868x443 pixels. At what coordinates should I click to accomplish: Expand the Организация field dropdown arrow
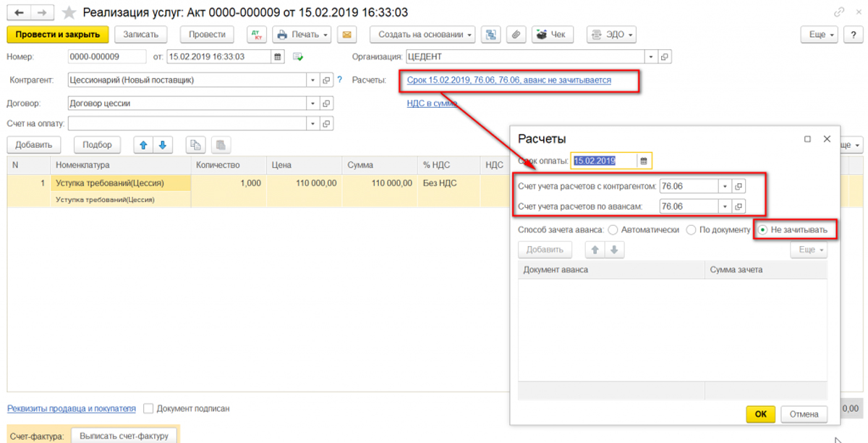click(651, 56)
